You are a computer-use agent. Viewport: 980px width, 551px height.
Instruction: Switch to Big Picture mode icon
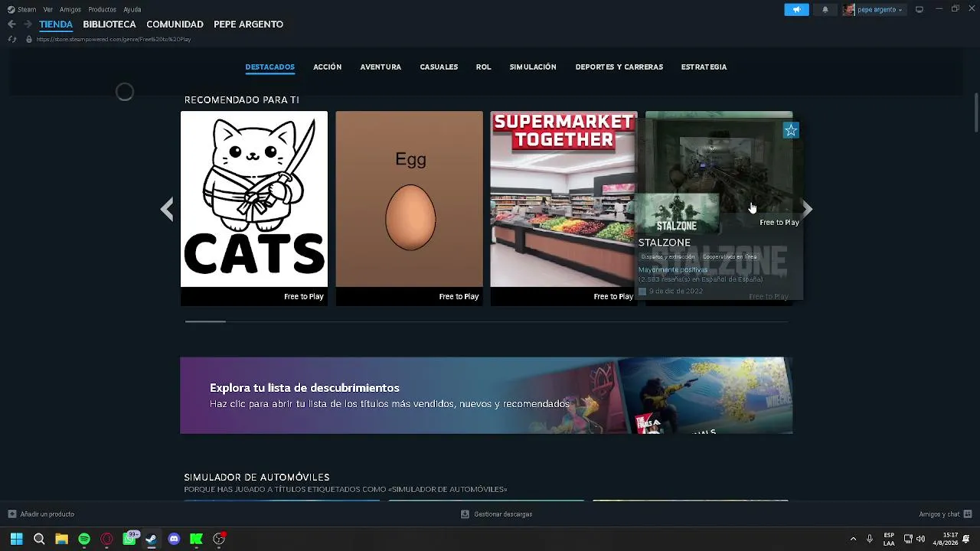tap(920, 10)
